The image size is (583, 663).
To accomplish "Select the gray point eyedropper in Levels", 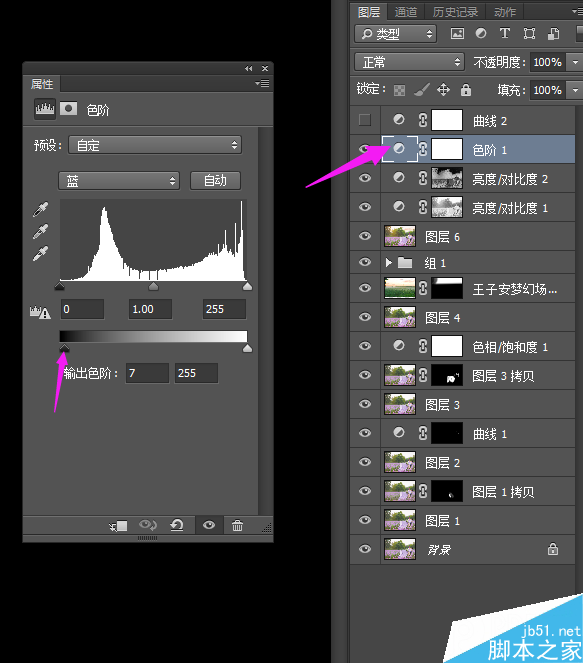I will coord(41,231).
